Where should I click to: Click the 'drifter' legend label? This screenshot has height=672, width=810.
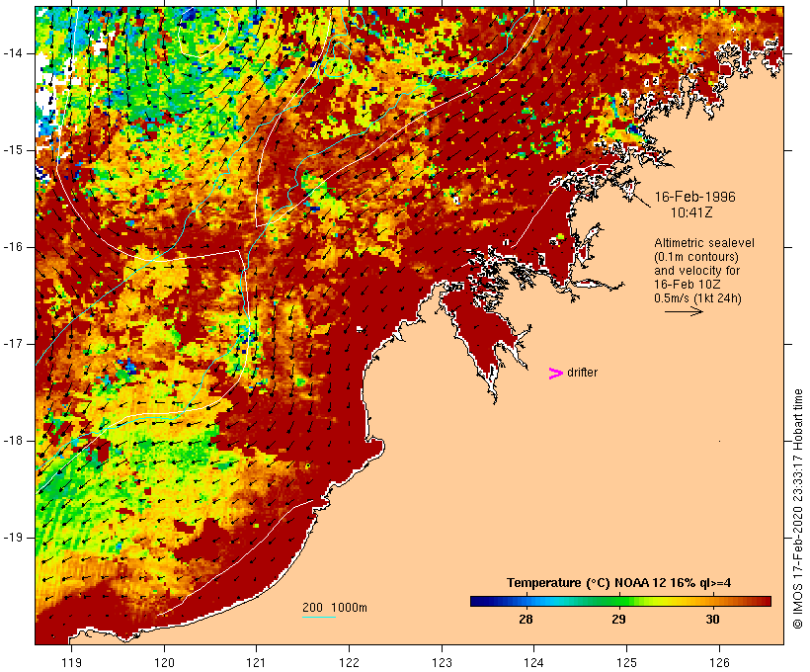tap(582, 373)
